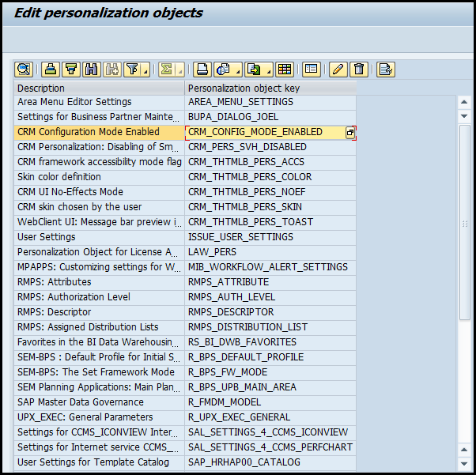The image size is (476, 475).
Task: Select SEM-BPS: The Set Framework Mode
Action: 100,372
